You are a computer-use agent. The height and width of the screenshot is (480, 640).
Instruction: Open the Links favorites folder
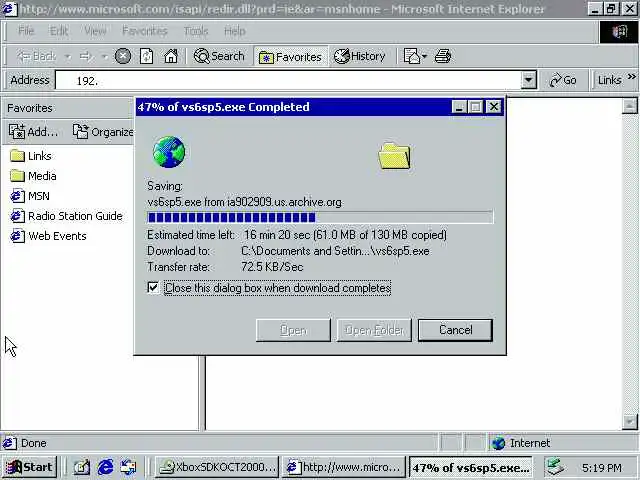pyautogui.click(x=31, y=156)
